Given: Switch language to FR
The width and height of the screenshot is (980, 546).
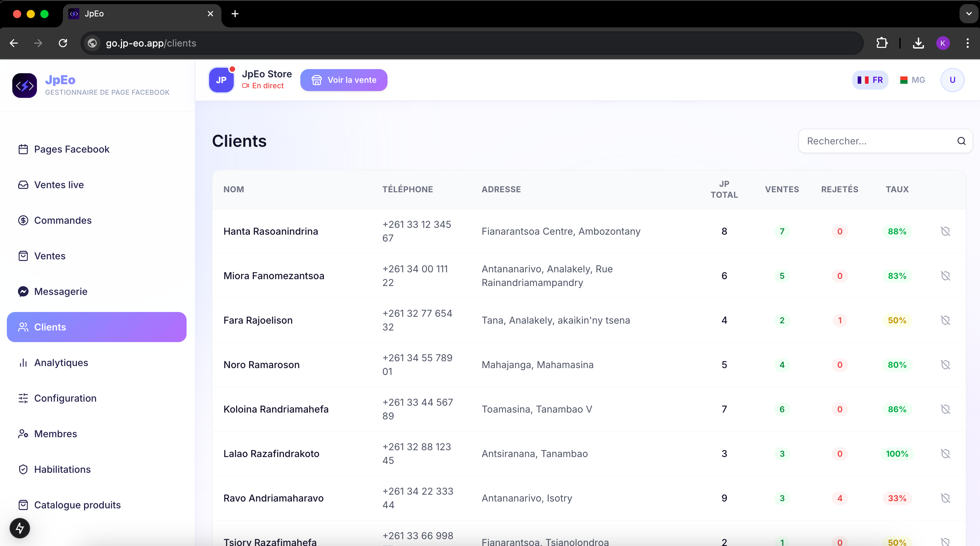Looking at the screenshot, I should coord(870,80).
